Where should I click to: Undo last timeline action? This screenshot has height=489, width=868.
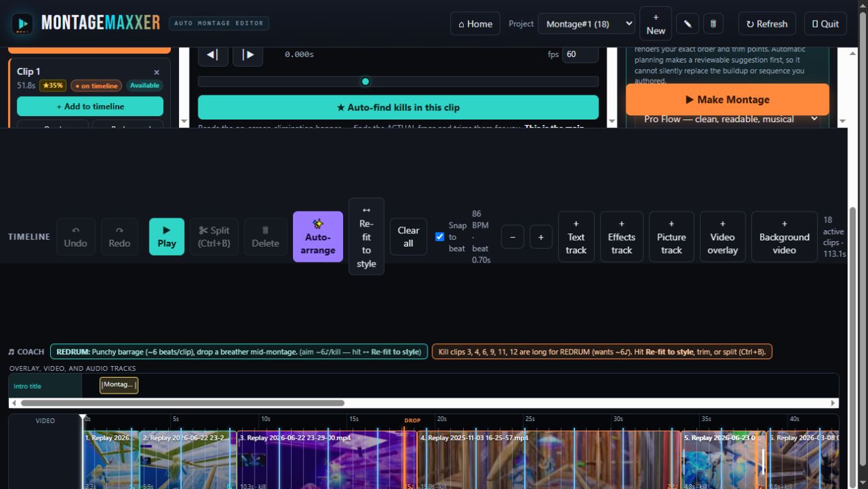[75, 237]
